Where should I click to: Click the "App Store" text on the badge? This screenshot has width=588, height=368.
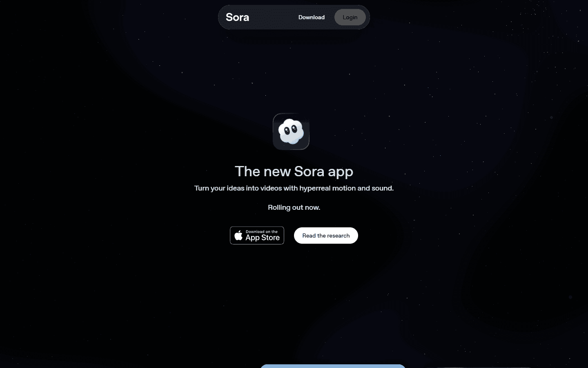263,238
